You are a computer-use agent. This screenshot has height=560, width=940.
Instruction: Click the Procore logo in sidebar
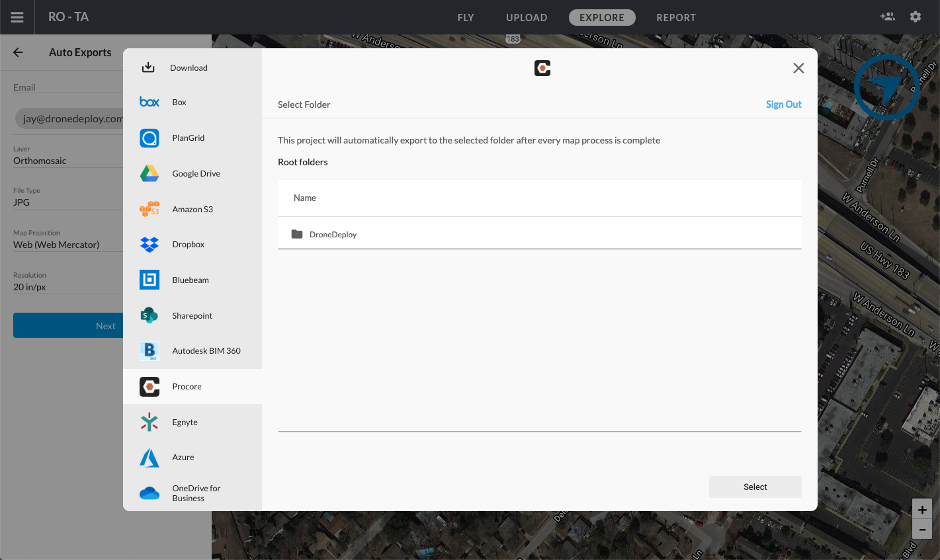tap(150, 386)
